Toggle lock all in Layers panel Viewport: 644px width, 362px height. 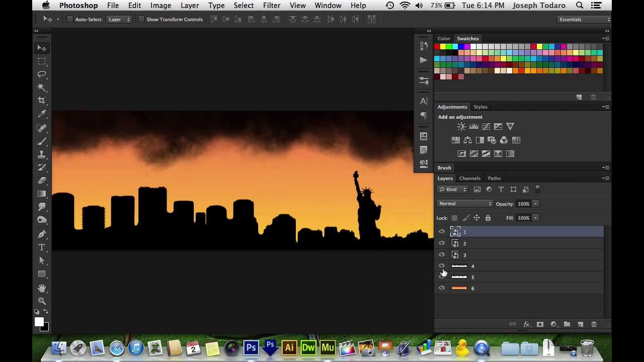coord(488,218)
